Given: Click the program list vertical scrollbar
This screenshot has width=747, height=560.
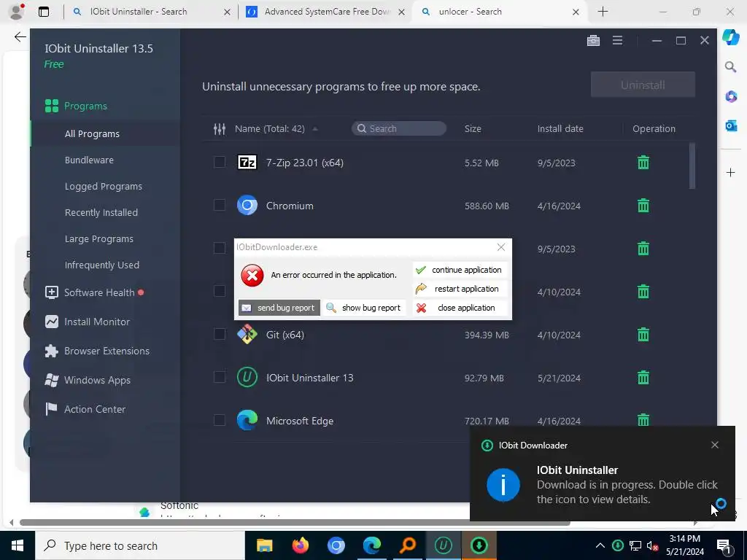Looking at the screenshot, I should pos(692,166).
